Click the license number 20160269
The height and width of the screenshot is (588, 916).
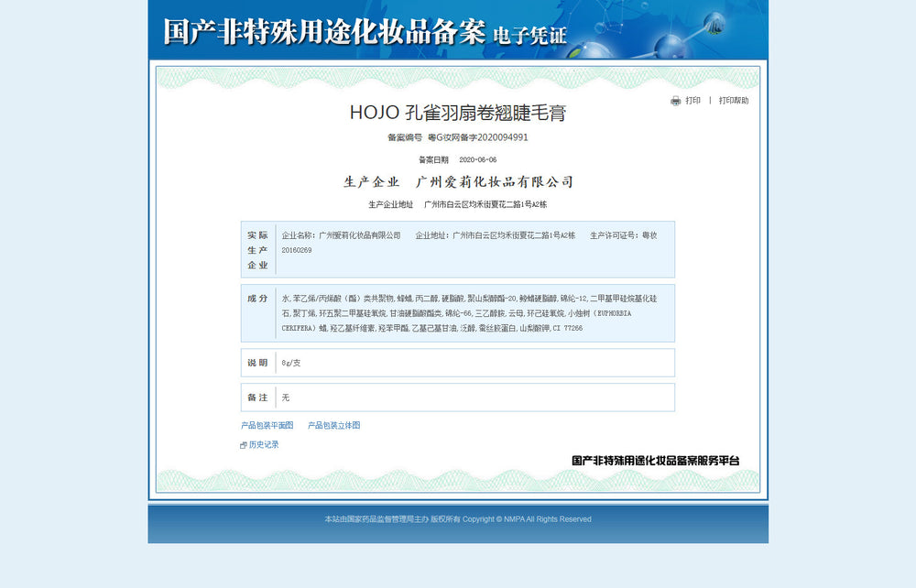(x=297, y=250)
